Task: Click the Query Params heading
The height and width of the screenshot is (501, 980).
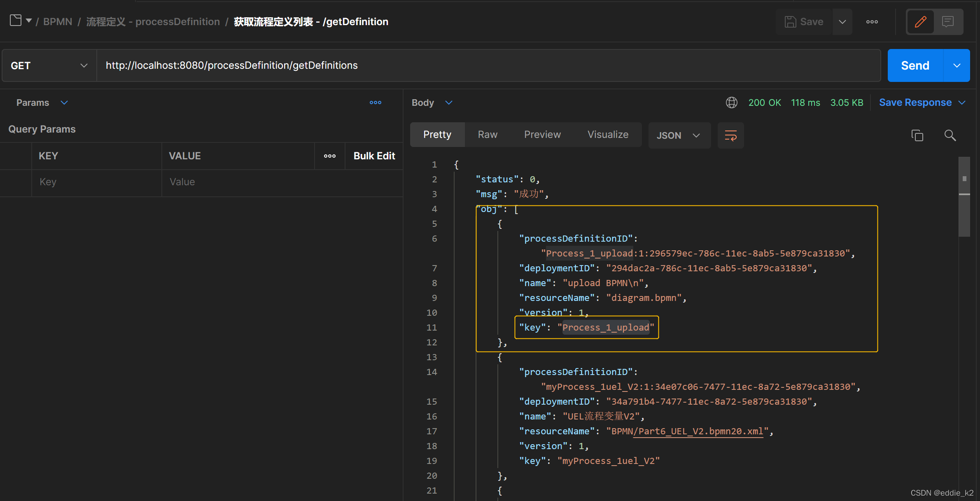Action: [x=42, y=129]
